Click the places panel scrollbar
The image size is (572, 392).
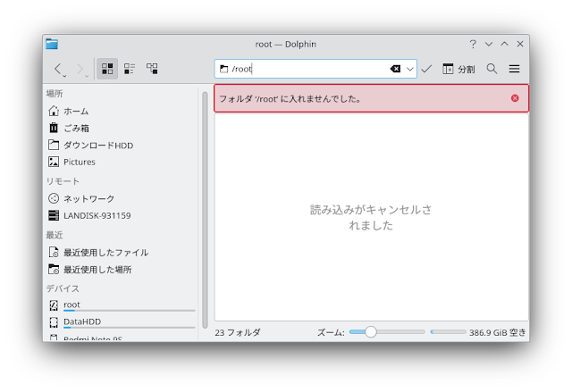pos(205,210)
